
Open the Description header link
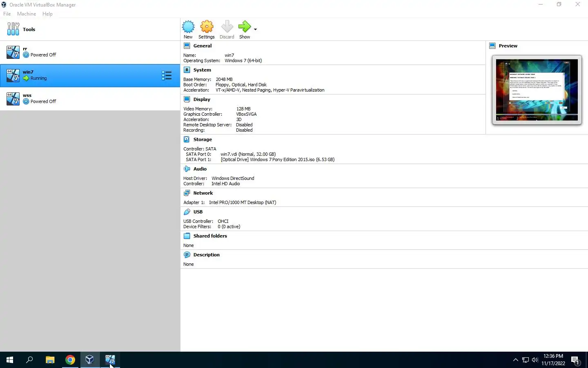[x=207, y=255]
